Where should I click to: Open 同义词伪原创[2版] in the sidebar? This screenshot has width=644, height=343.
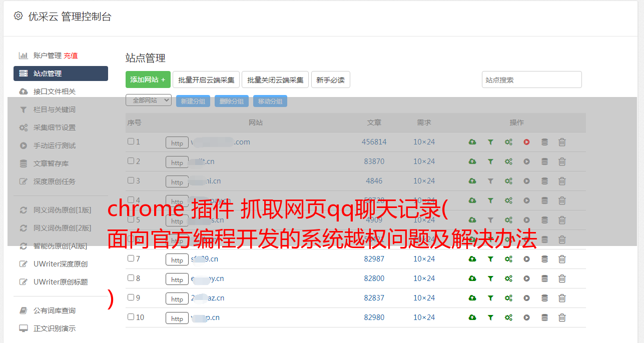62,228
